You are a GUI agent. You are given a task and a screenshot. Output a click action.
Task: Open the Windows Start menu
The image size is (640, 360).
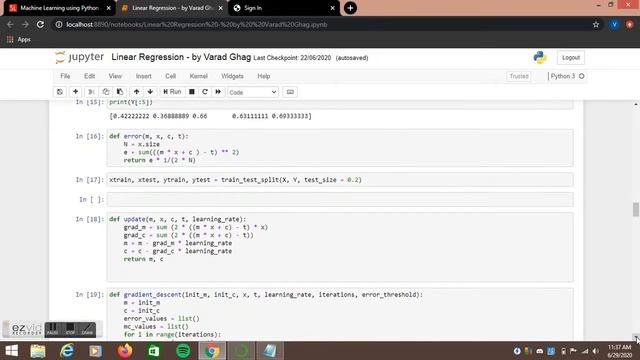point(11,351)
